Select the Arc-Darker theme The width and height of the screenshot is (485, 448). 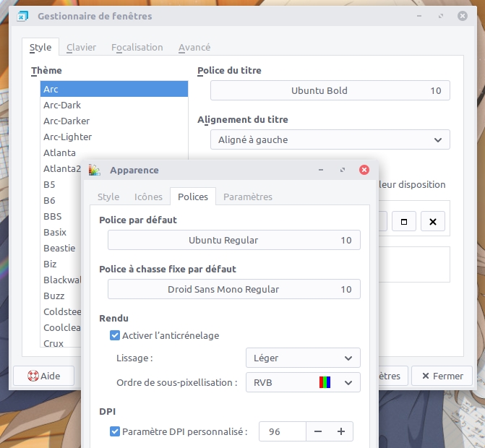[x=114, y=121]
